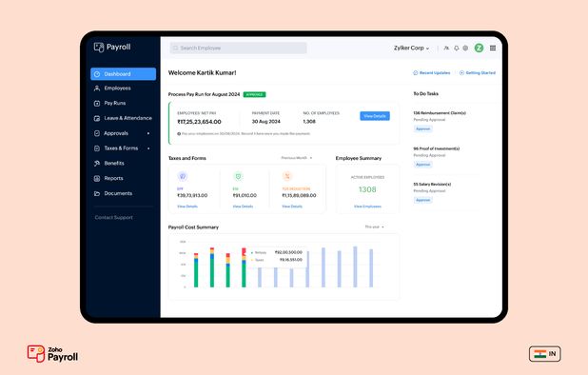588x375 pixels.
Task: Click the fourth stacked bar in chart
Action: tap(244, 267)
